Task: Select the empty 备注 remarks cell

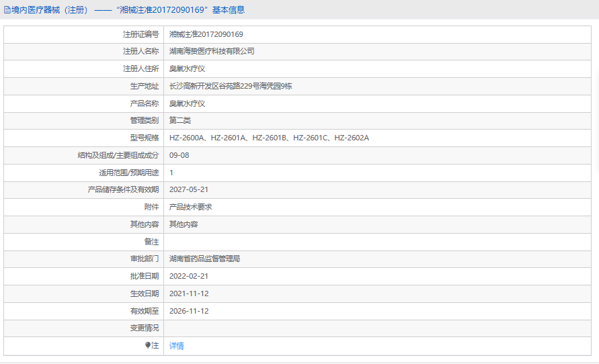Action: click(x=377, y=242)
